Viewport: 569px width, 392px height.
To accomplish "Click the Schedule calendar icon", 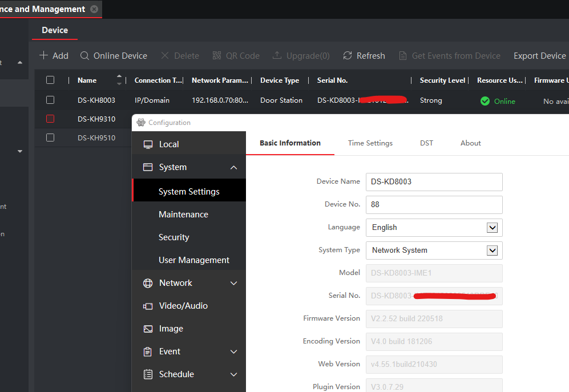I will [148, 374].
